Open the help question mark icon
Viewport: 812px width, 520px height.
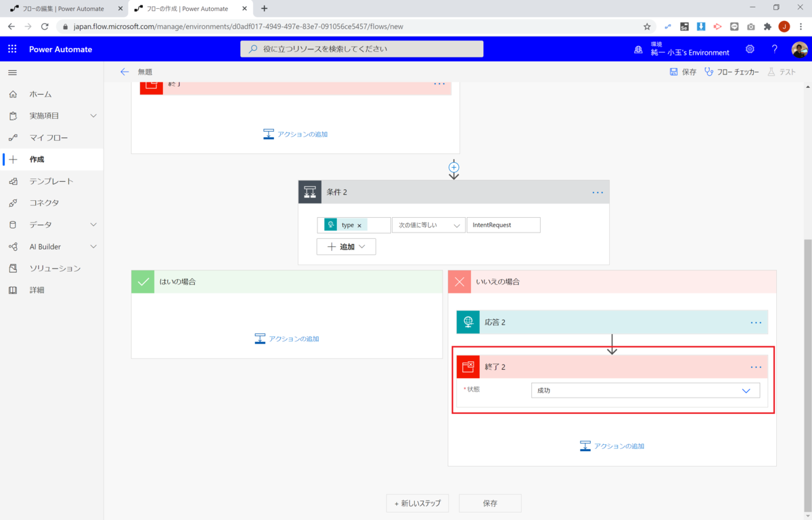tap(775, 49)
